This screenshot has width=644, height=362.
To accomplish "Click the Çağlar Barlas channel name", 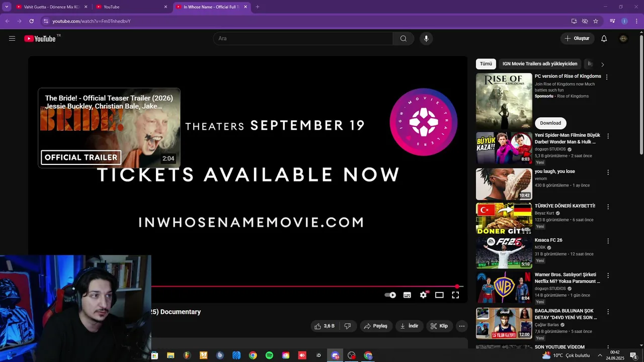I will click(547, 325).
